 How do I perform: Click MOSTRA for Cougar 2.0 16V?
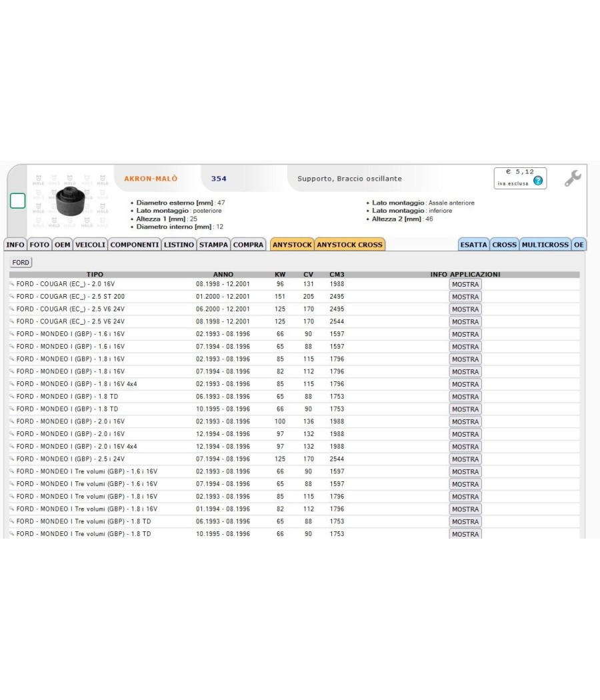pyautogui.click(x=465, y=285)
